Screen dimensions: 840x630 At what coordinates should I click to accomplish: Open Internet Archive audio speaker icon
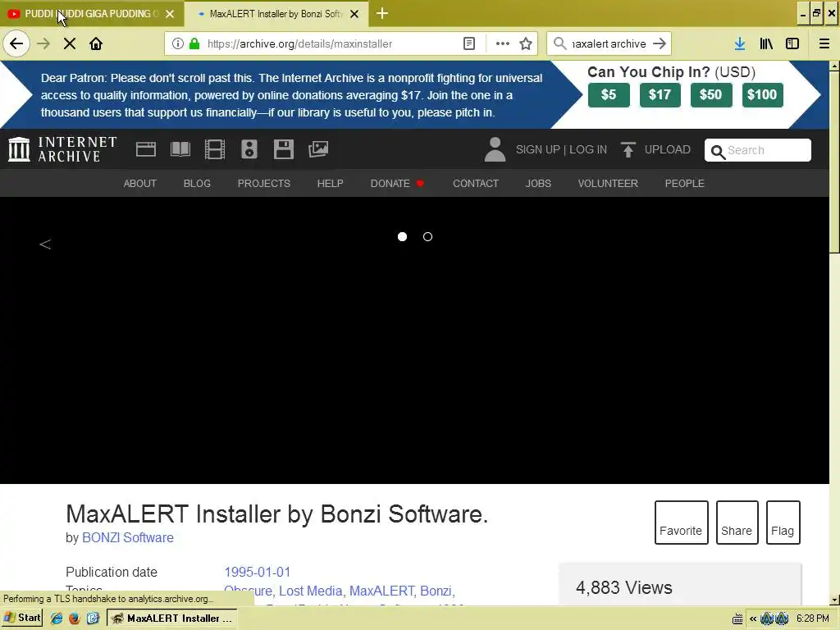click(249, 149)
